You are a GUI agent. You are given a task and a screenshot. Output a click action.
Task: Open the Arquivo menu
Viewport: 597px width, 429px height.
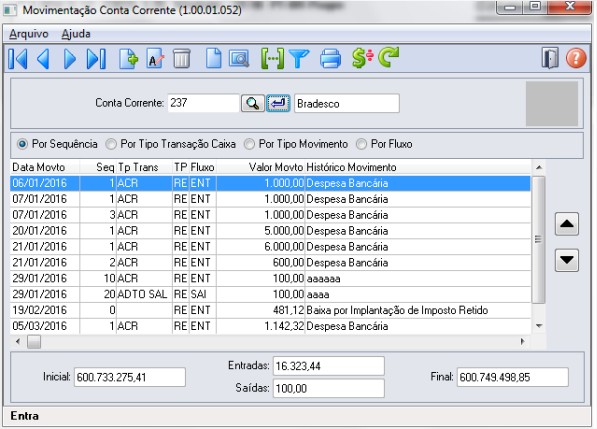pyautogui.click(x=29, y=34)
